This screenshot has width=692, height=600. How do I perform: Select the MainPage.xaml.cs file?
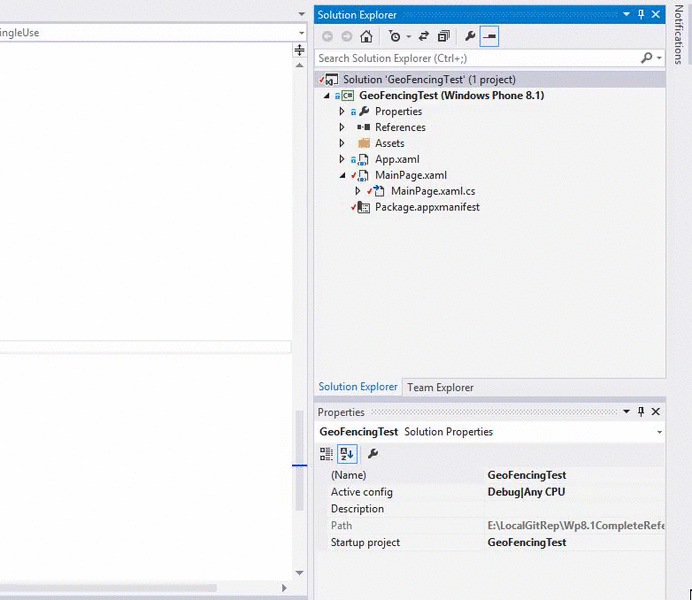(433, 191)
